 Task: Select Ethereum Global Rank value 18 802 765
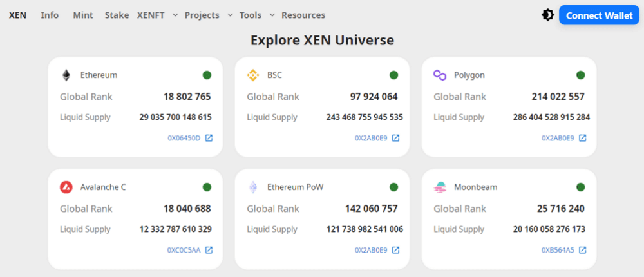point(187,97)
